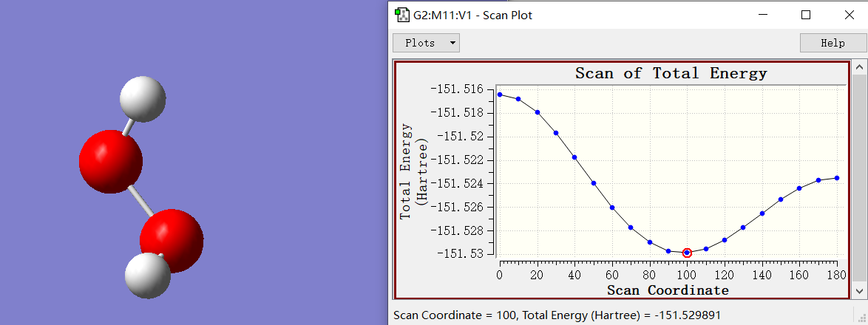
Task: Minimize the Scan Plot window
Action: [765, 15]
